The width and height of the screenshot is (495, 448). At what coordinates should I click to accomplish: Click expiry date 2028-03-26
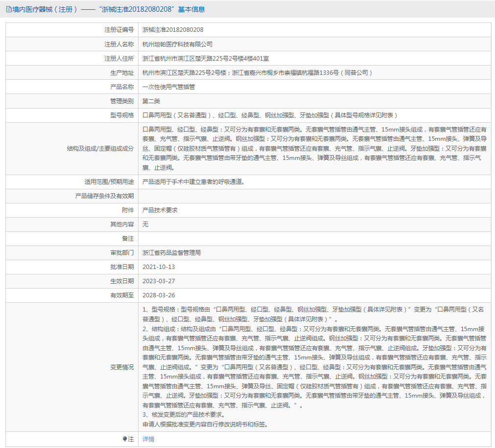click(158, 295)
